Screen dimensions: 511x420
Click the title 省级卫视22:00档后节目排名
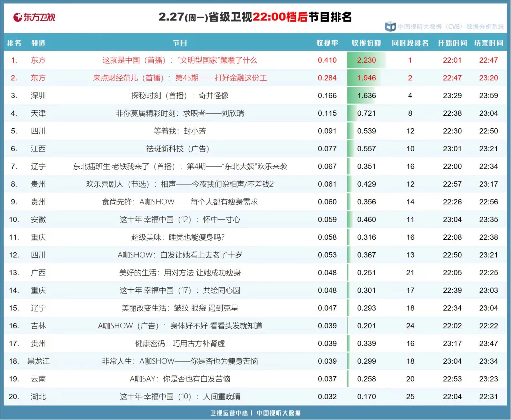point(280,17)
